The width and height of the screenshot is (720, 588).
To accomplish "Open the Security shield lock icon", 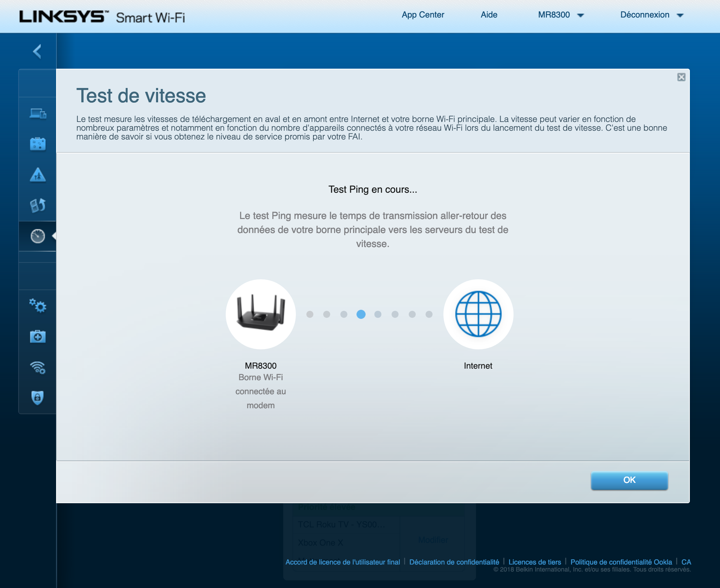I will 38,398.
